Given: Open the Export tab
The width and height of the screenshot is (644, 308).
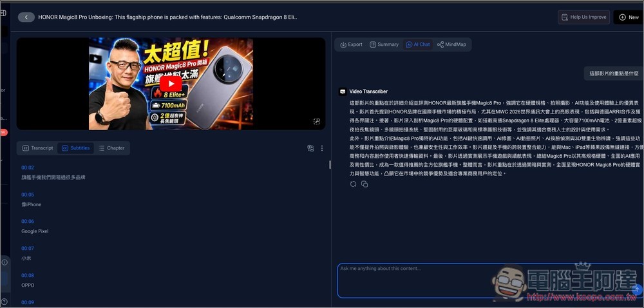Looking at the screenshot, I should tap(351, 44).
